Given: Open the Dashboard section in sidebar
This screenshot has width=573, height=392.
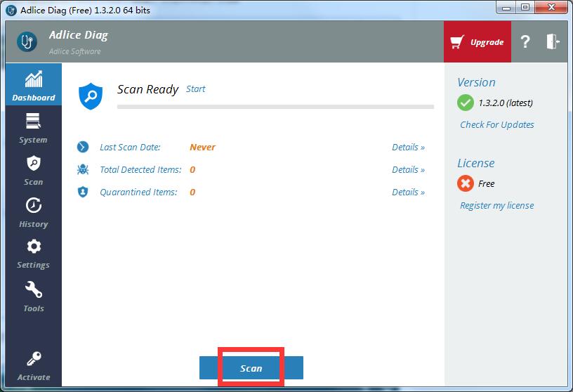Looking at the screenshot, I should coord(33,84).
